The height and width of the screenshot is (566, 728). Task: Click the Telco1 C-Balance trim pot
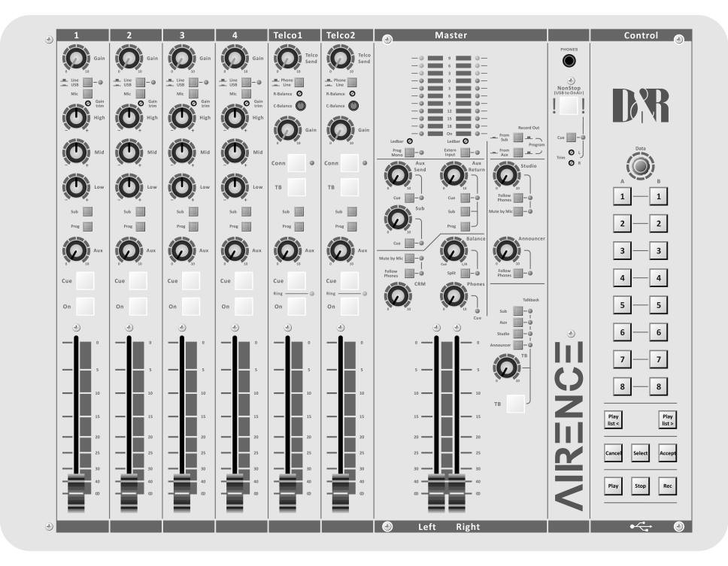[301, 106]
